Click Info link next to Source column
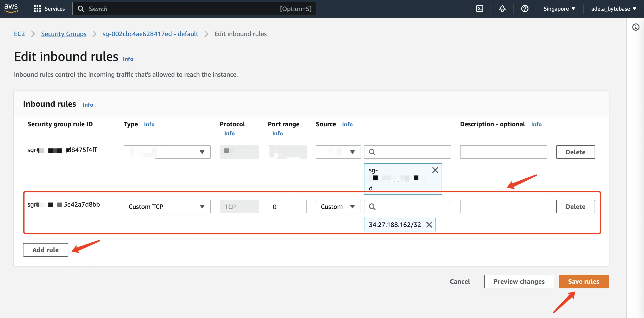Screen dimensions: 644x318 pyautogui.click(x=347, y=124)
